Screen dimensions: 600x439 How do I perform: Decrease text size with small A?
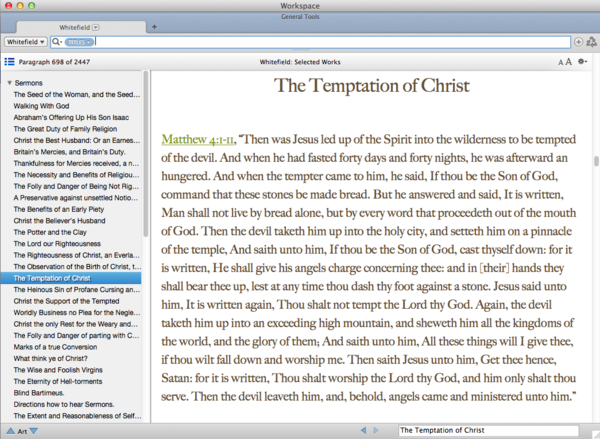[561, 62]
